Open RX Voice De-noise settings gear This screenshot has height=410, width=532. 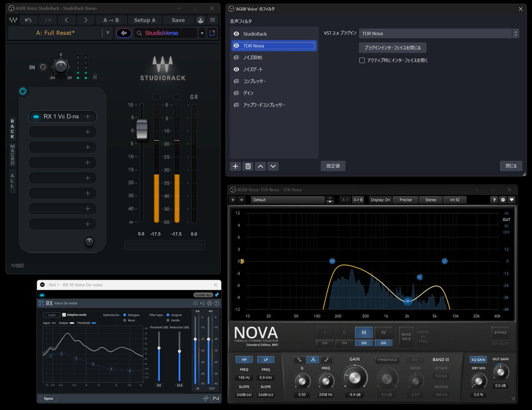pos(210,303)
